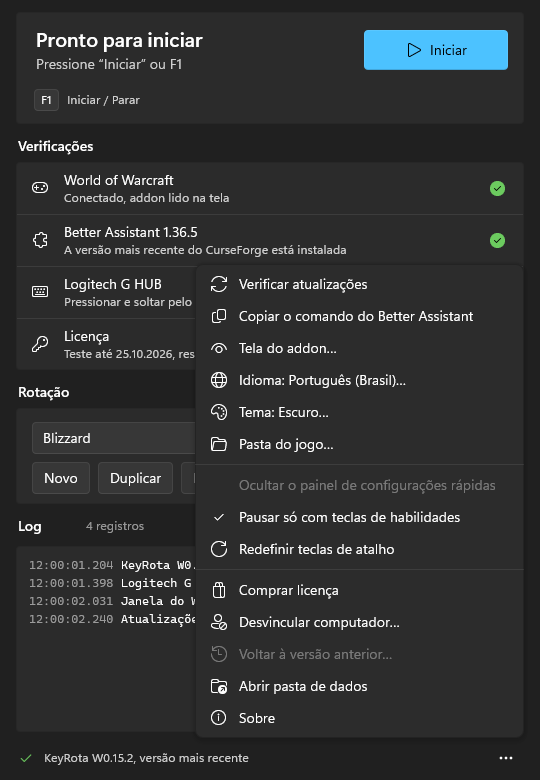Screen dimensions: 540x780
Task: Click the shopping bag icon beside Comprar licença
Action: (x=219, y=590)
